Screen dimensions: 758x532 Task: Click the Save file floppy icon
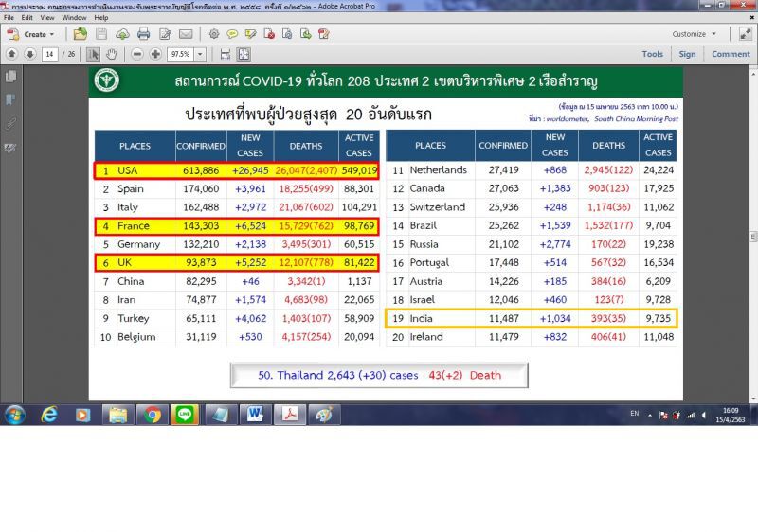(x=101, y=34)
